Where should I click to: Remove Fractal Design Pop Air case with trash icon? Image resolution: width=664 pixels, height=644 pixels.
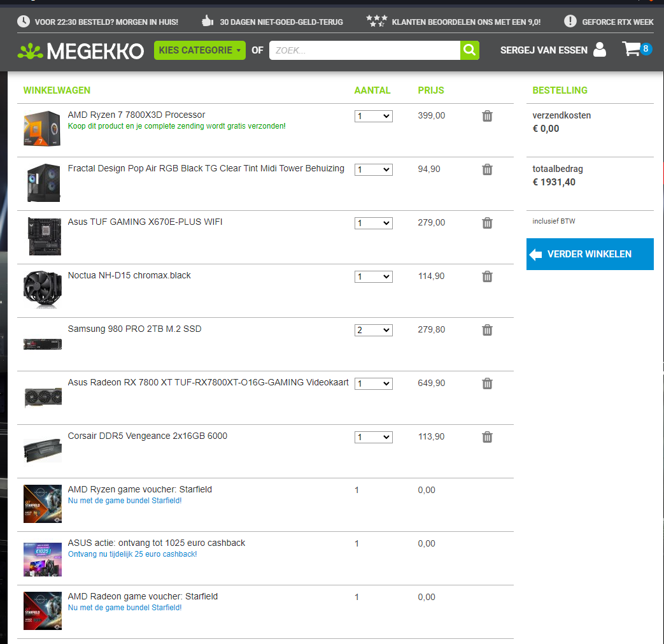(x=487, y=169)
